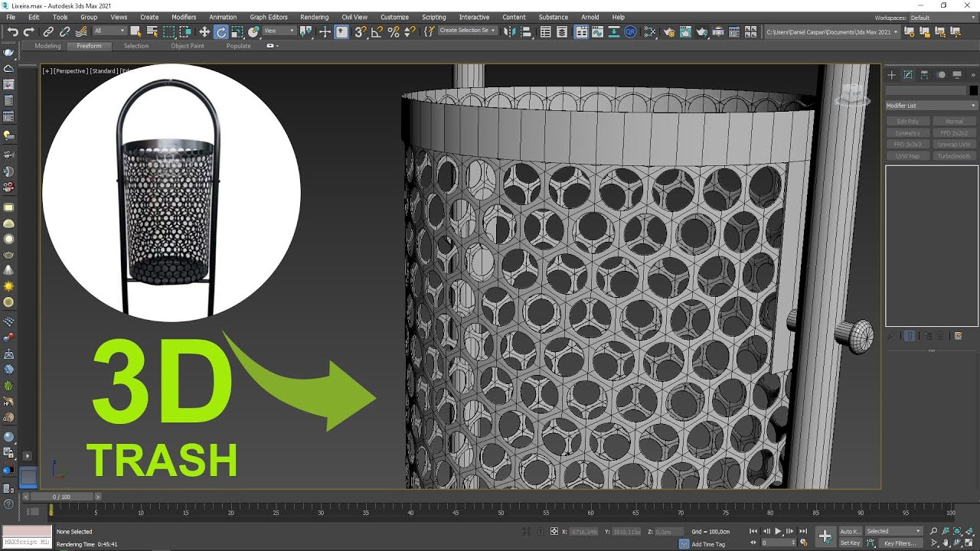Click the TurboSmooth modifier button
The width and height of the screenshot is (980, 551).
(954, 156)
